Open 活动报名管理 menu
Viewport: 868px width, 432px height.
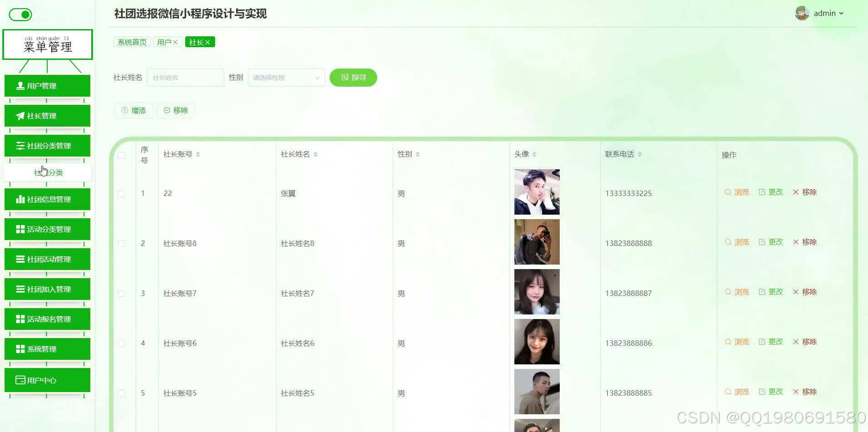click(47, 319)
